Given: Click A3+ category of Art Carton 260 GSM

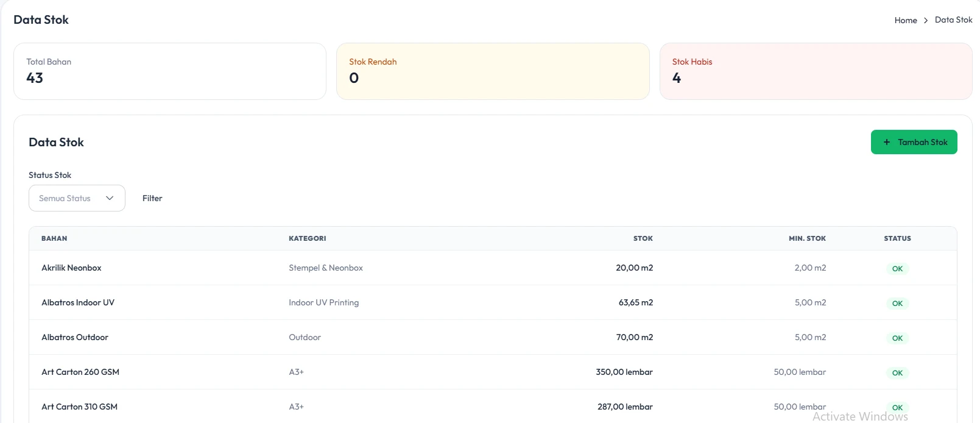Looking at the screenshot, I should pyautogui.click(x=296, y=372).
